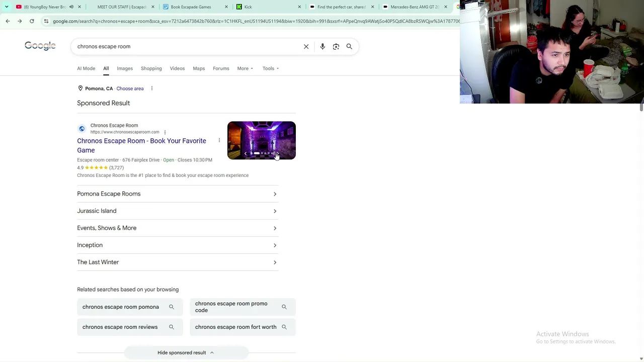644x362 pixels.
Task: Click the location pin icon next to Pomona, CA
Action: (x=80, y=88)
